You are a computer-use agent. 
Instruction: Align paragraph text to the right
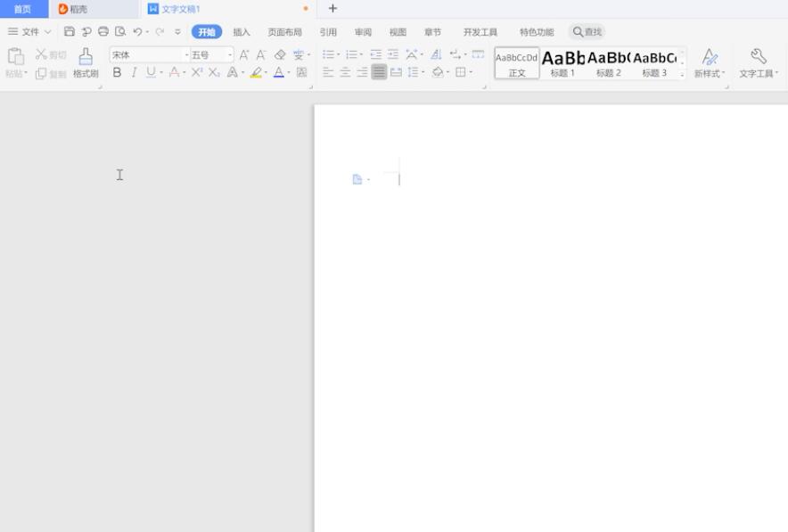(x=362, y=72)
